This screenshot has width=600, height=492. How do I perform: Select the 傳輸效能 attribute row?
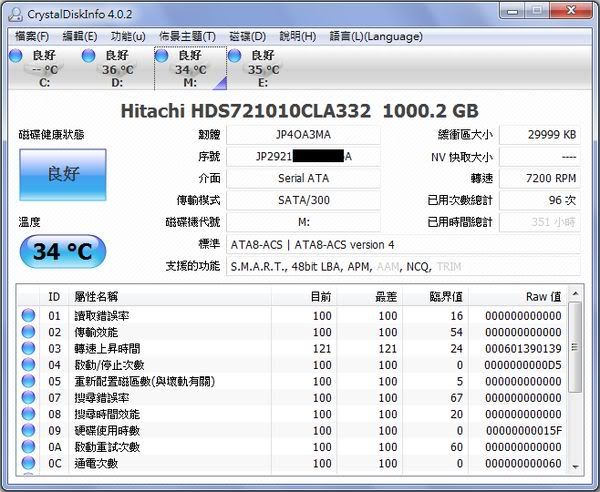click(292, 332)
